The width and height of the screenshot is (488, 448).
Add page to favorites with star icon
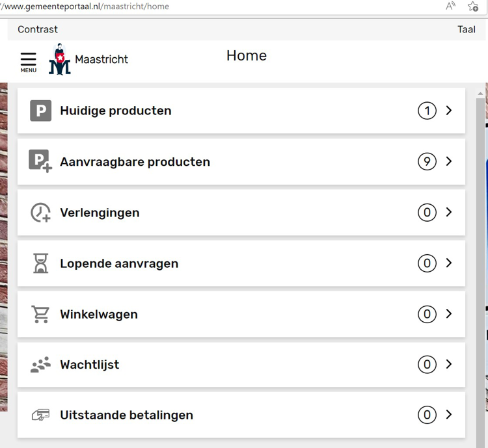tap(473, 7)
